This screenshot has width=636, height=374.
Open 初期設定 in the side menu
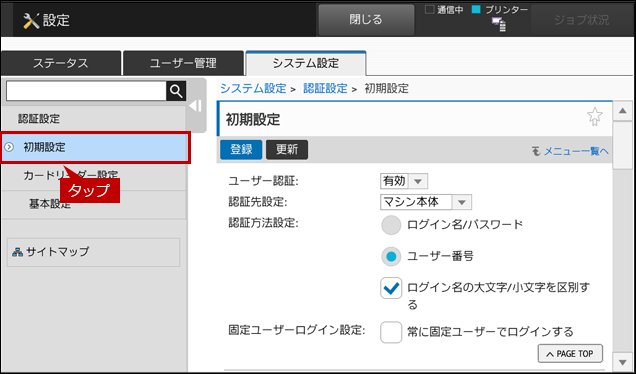(x=95, y=148)
